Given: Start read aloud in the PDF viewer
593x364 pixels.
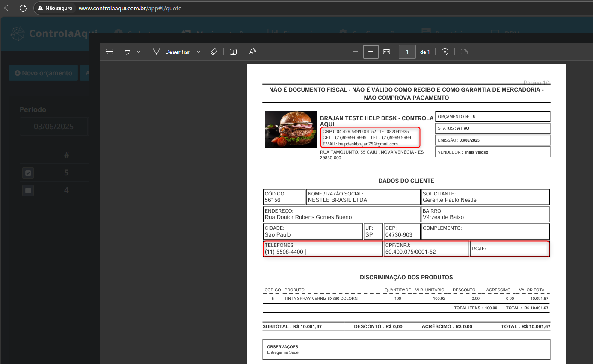Looking at the screenshot, I should (x=252, y=52).
